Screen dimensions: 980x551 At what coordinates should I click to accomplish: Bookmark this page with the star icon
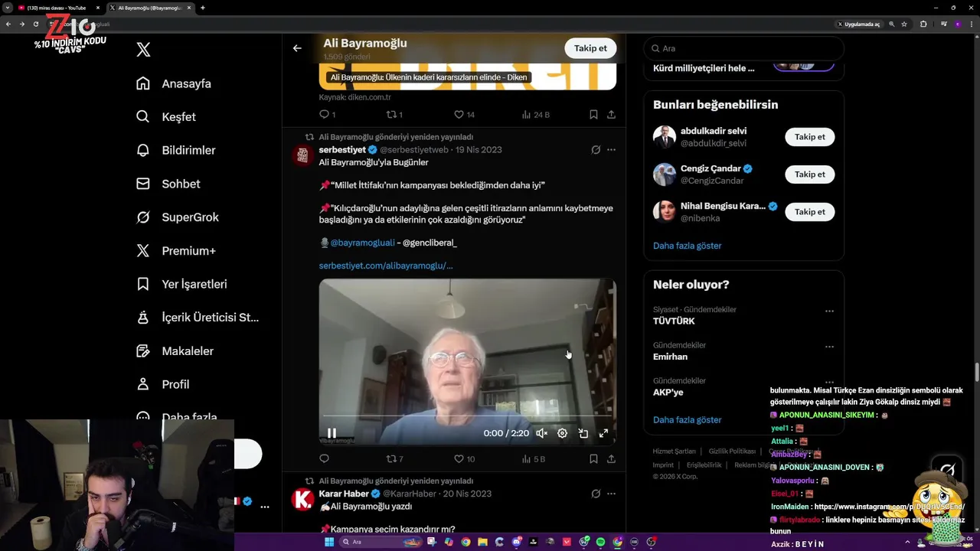tap(903, 24)
